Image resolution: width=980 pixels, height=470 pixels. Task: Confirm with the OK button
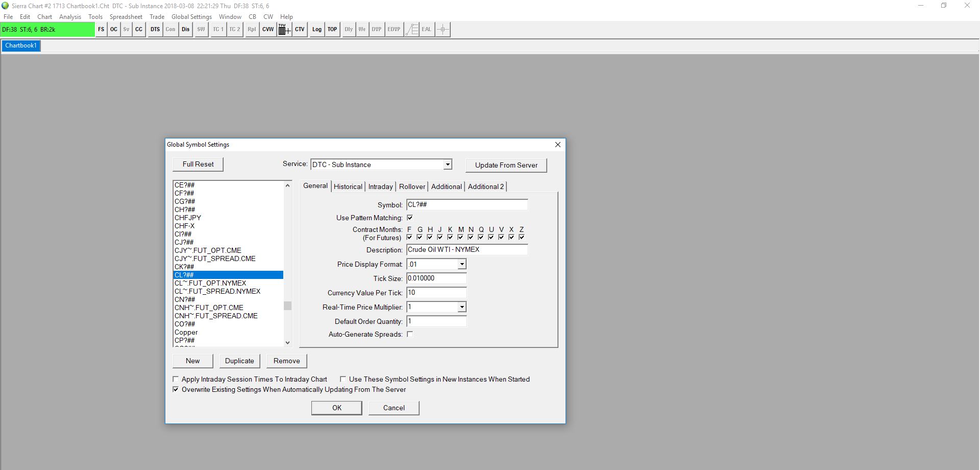pos(337,408)
